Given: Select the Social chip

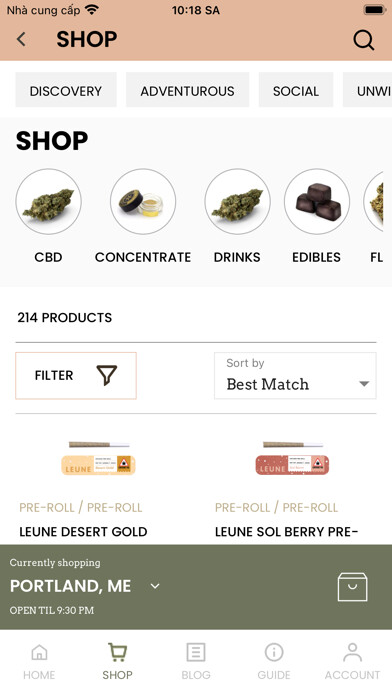Looking at the screenshot, I should pyautogui.click(x=296, y=90).
